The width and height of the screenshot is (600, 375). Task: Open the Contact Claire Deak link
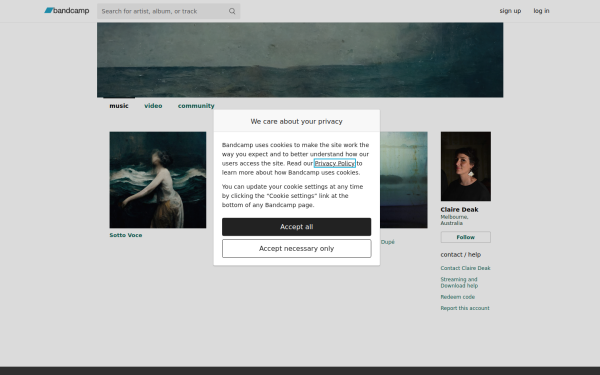pos(465,268)
